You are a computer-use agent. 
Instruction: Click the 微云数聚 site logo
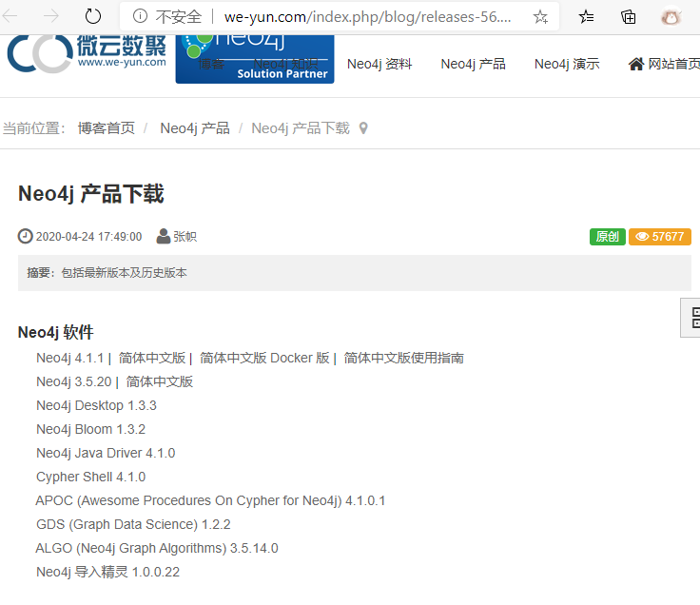click(87, 54)
